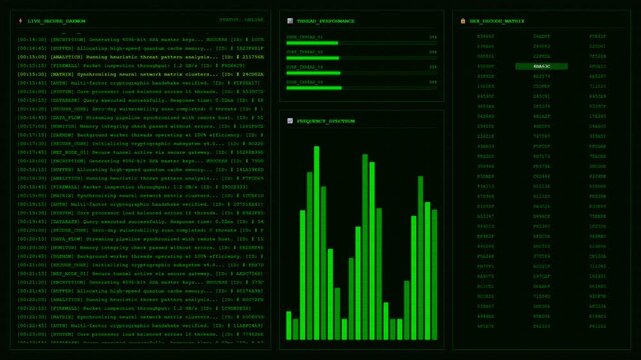Select the 00:14:45 BUFFER log line
The image size is (641, 360).
click(x=141, y=48)
